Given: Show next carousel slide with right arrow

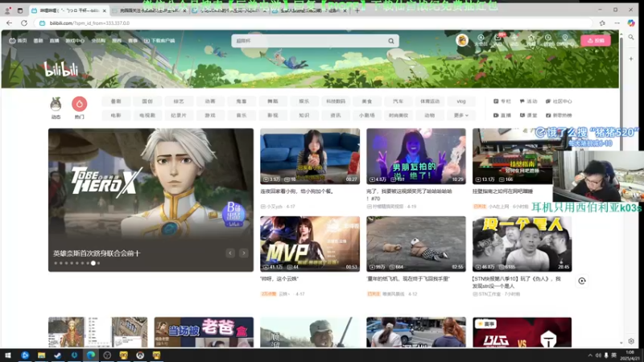Looking at the screenshot, I should click(x=244, y=253).
